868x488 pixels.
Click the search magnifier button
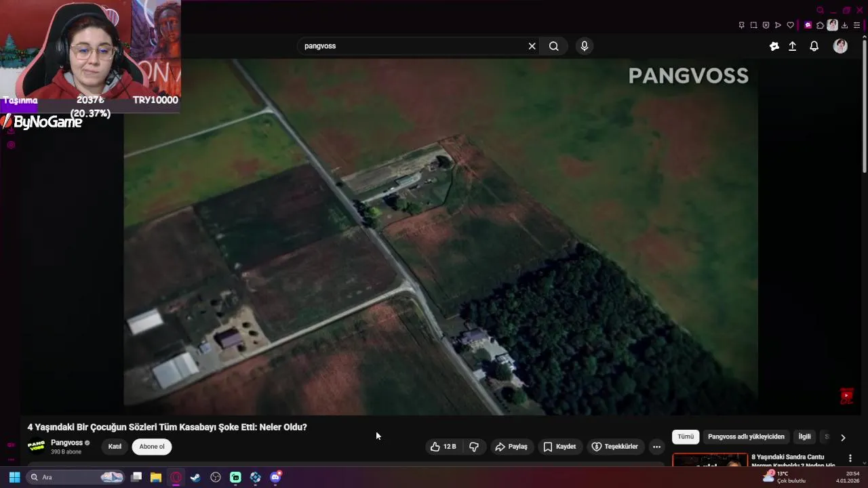554,46
